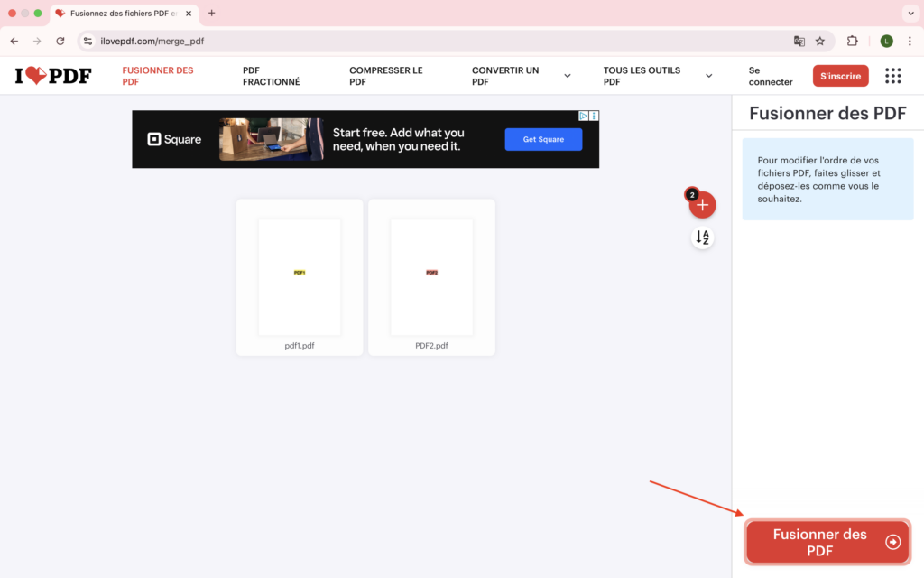
Task: Open the browser extensions puzzle icon
Action: (852, 41)
